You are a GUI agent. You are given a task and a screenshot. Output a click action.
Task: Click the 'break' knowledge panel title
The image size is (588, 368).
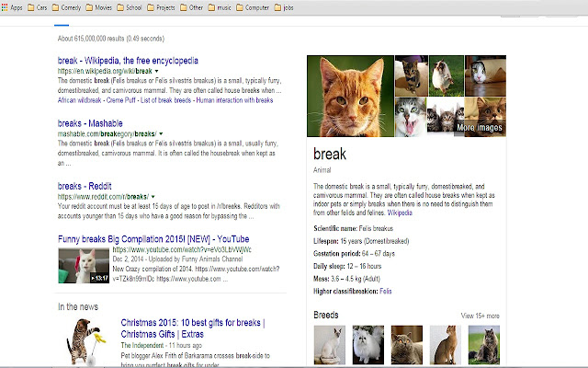pyautogui.click(x=330, y=154)
